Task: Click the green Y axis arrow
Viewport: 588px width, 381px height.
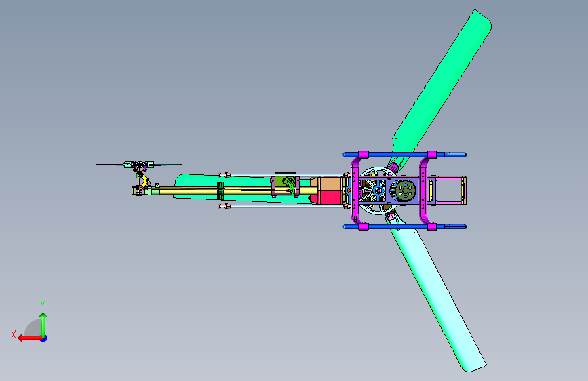Action: coord(43,325)
